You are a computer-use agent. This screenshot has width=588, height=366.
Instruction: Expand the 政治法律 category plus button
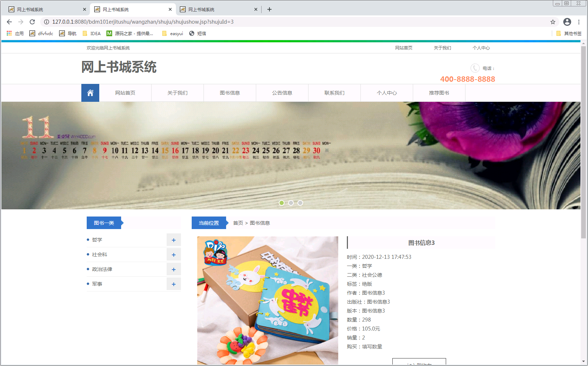(174, 270)
